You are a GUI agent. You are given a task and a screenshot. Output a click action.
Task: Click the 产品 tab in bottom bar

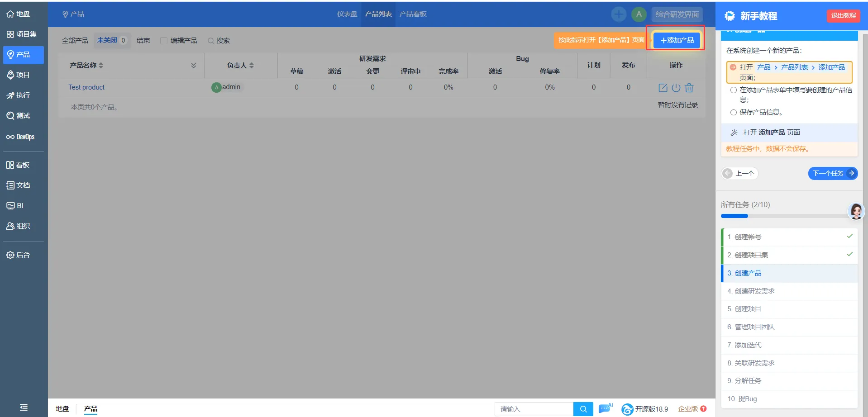[91, 409]
